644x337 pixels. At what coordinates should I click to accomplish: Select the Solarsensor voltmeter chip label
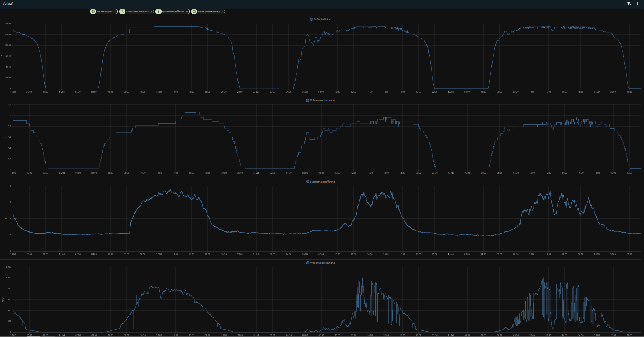click(137, 12)
